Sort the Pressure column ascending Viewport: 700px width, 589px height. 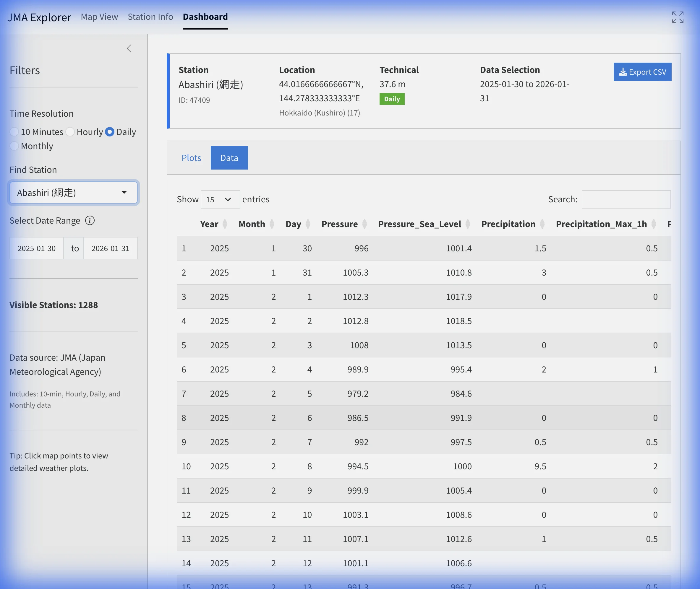pos(364,224)
